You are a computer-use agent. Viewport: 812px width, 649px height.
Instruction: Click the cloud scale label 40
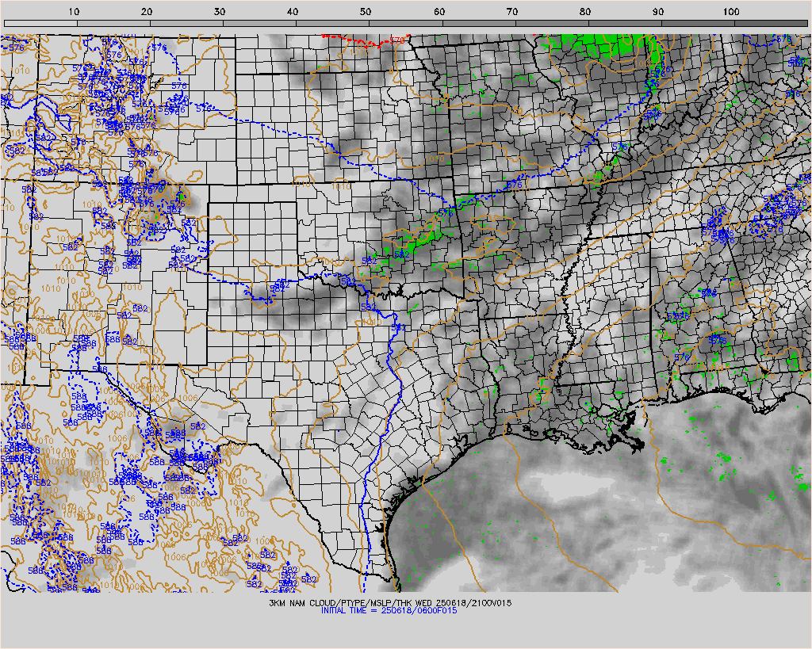point(293,12)
